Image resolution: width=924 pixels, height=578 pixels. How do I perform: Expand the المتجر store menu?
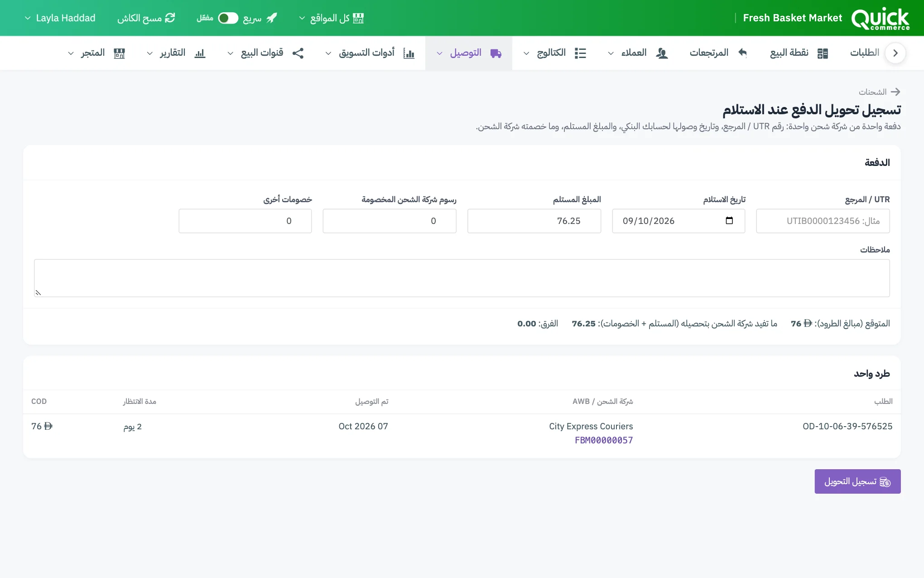point(96,53)
